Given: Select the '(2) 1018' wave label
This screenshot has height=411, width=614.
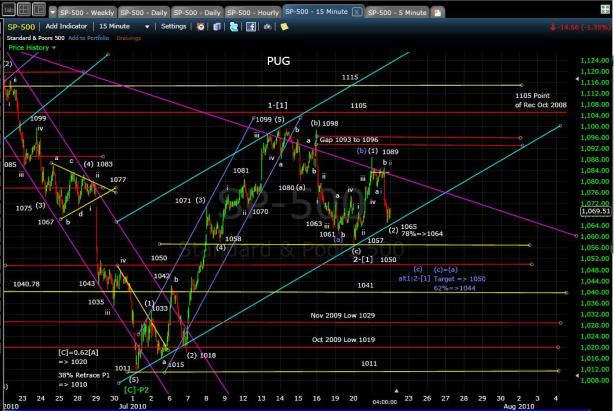Looking at the screenshot, I should click(x=201, y=355).
